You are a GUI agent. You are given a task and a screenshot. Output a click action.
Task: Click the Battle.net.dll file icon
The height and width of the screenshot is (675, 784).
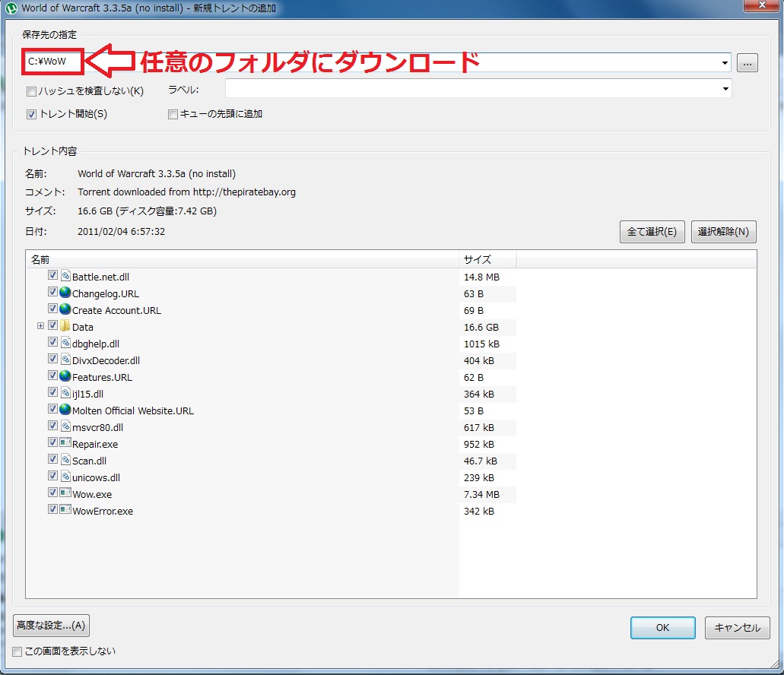65,275
